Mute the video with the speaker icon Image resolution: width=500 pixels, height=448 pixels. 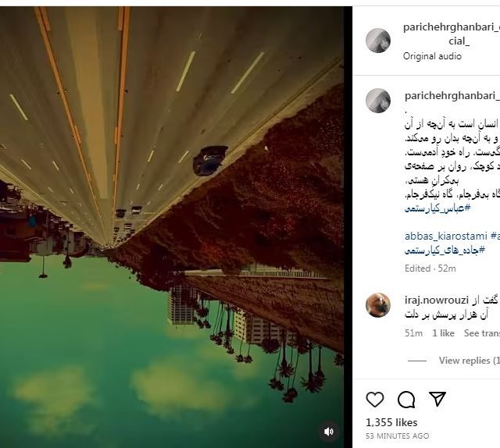pyautogui.click(x=329, y=432)
